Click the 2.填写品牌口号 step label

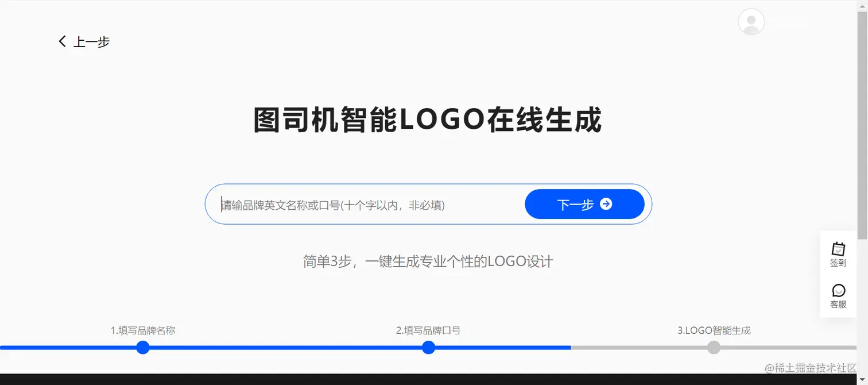(x=428, y=330)
